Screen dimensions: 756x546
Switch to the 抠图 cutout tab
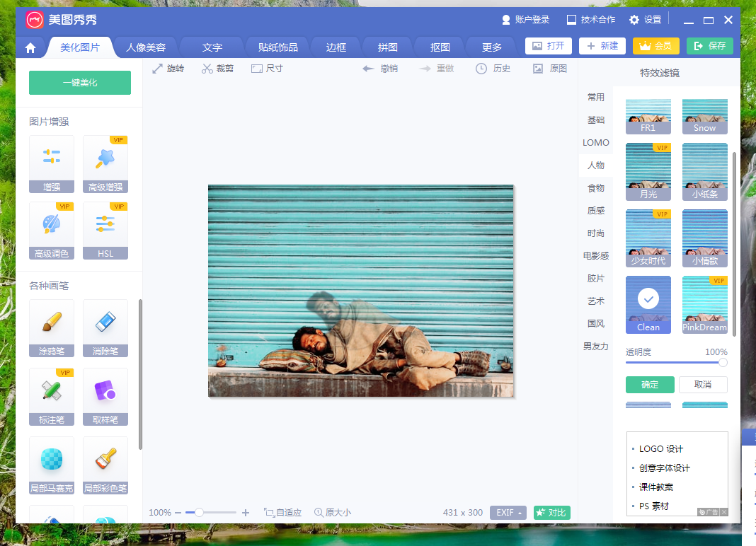[438, 47]
